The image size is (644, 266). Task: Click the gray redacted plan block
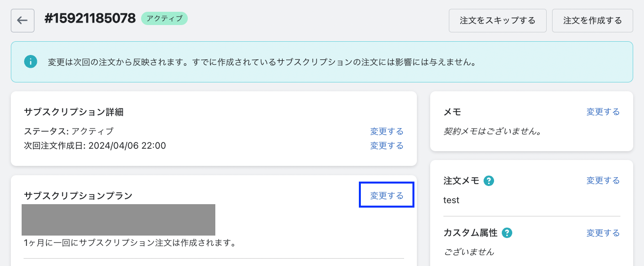(118, 220)
